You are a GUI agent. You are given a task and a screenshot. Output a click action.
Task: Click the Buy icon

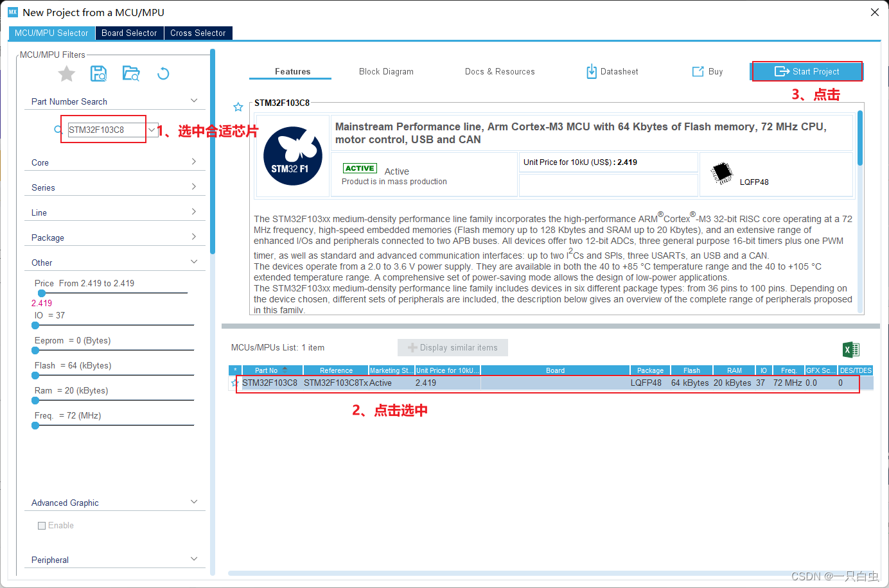(x=707, y=71)
